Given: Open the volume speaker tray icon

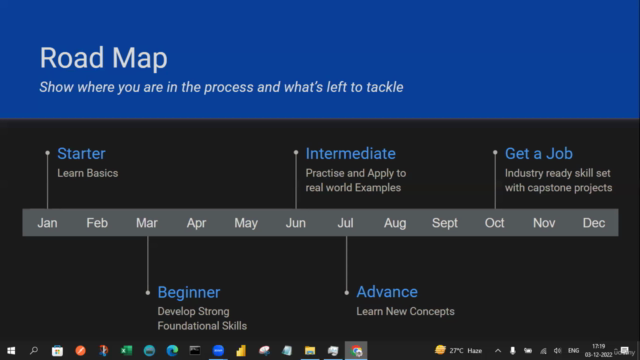Looking at the screenshot, I should pos(558,351).
